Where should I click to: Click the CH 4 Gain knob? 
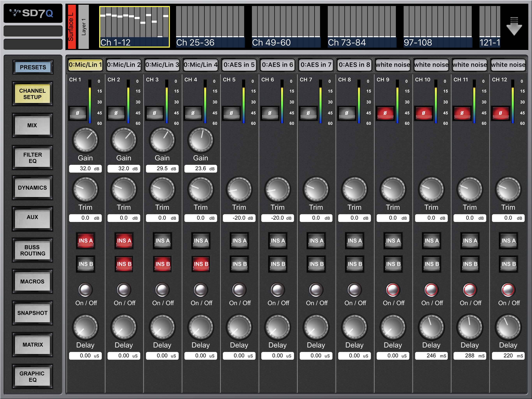(x=201, y=140)
